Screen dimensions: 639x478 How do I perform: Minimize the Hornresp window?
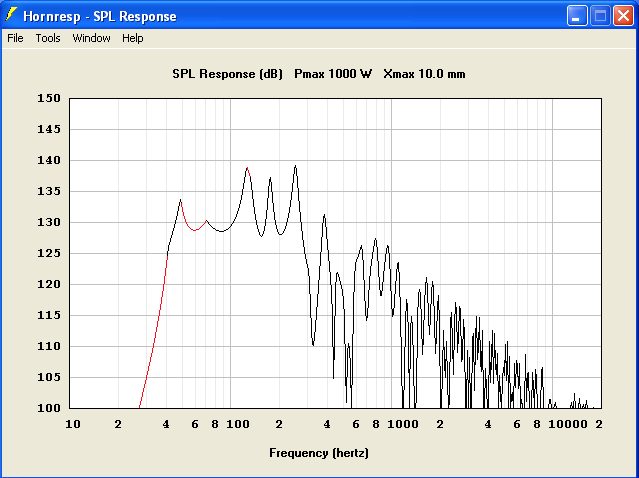coord(577,16)
